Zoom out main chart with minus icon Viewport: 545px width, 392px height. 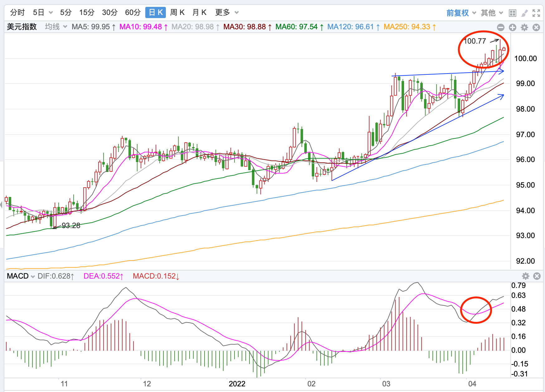[501, 27]
